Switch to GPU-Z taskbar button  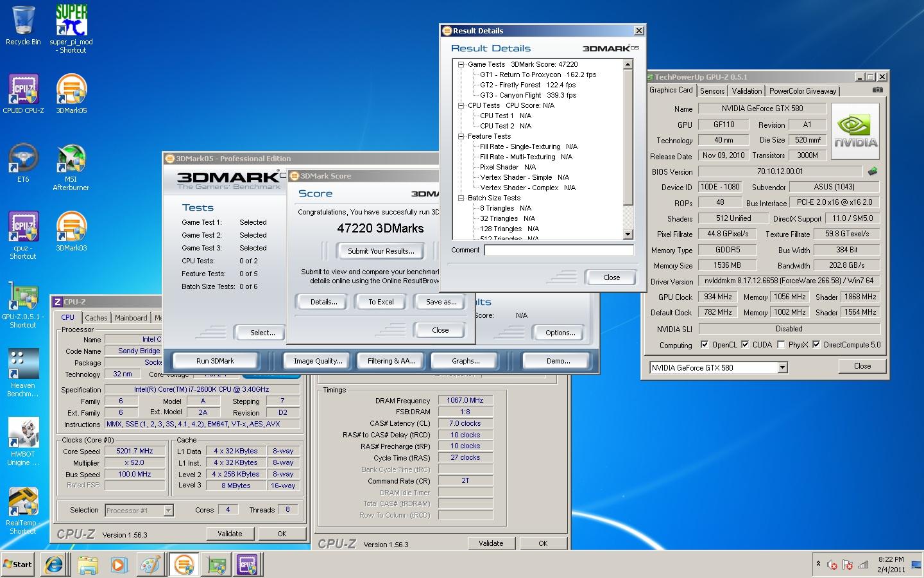[x=216, y=565]
